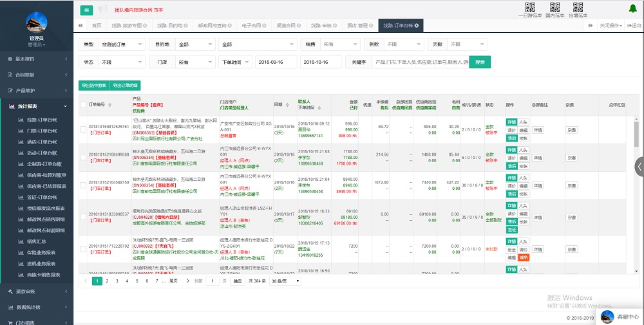Click the start date field 2018-09-16

[x=276, y=62]
